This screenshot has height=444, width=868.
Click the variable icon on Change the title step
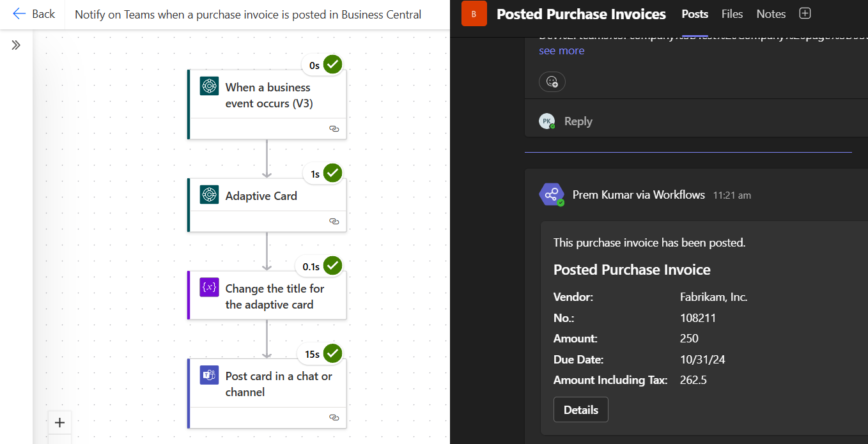click(x=209, y=287)
